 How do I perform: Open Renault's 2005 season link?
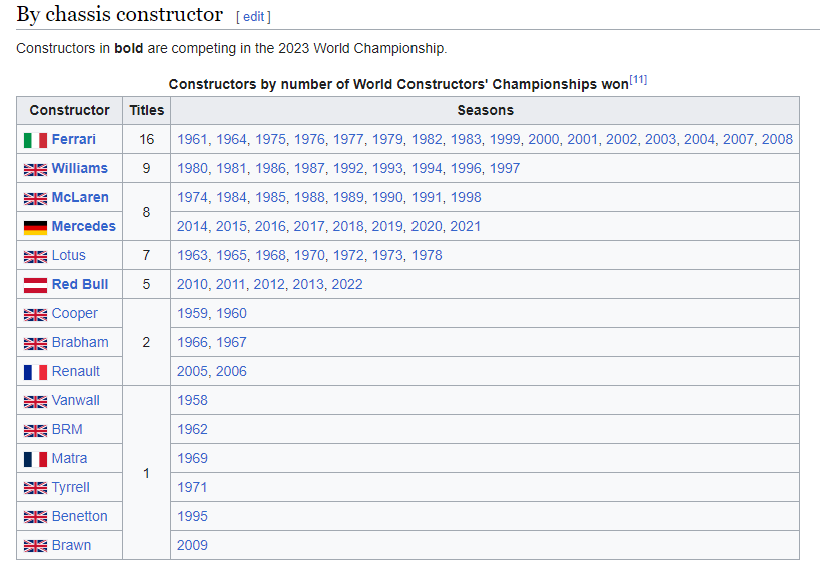coord(192,372)
